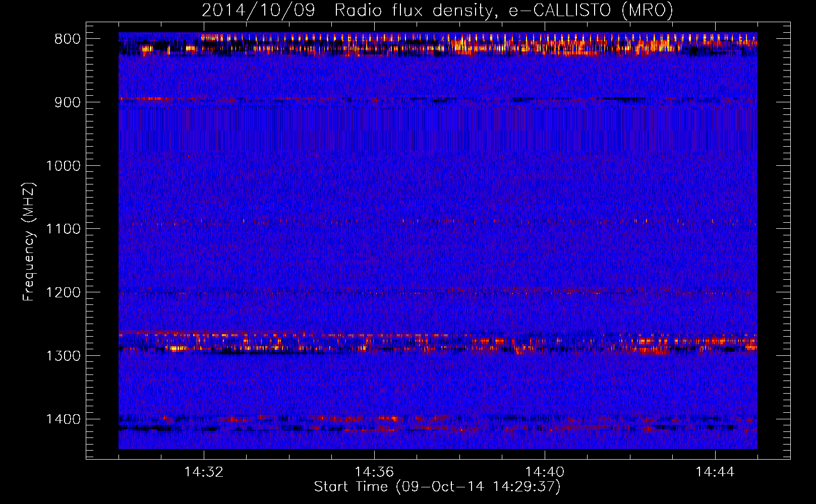Click the 14:36 time tick label

coord(374,472)
